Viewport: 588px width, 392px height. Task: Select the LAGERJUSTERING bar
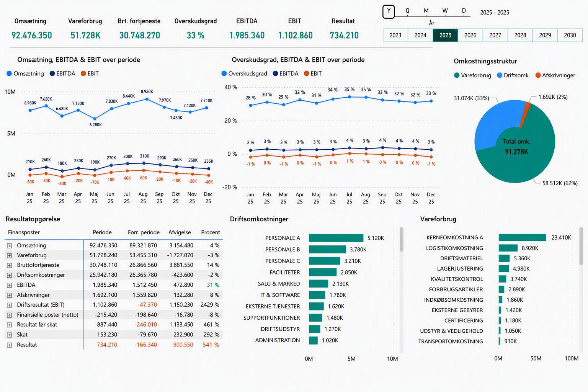point(504,269)
